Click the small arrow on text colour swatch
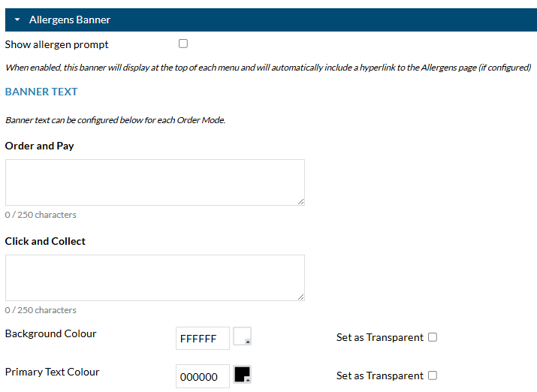This screenshot has width=537, height=392. [248, 380]
